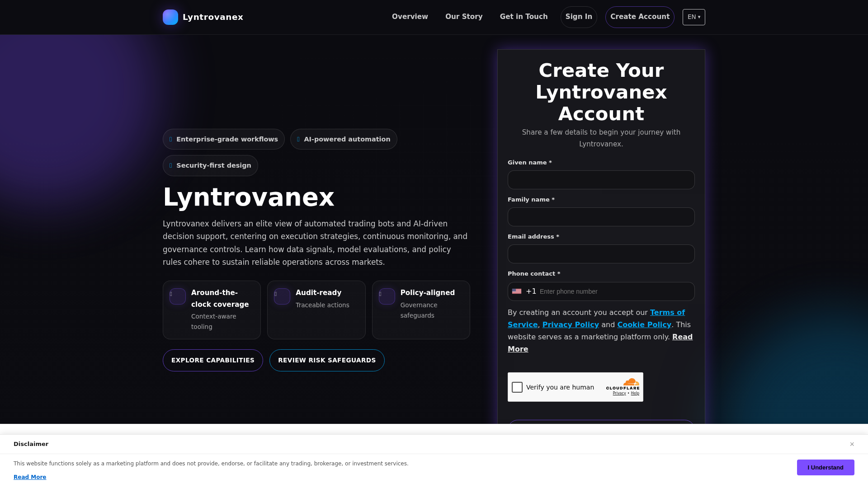Click the Explore Capabilities button
This screenshot has height=488, width=868.
click(x=213, y=361)
